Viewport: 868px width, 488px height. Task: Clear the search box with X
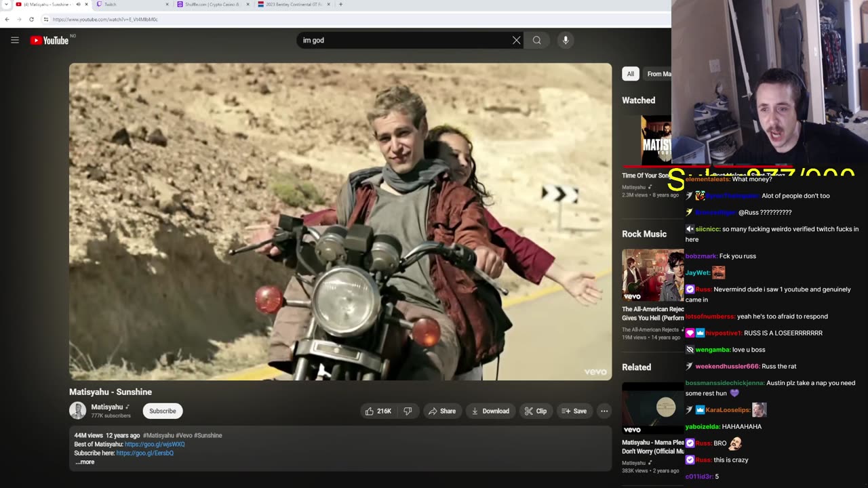516,40
